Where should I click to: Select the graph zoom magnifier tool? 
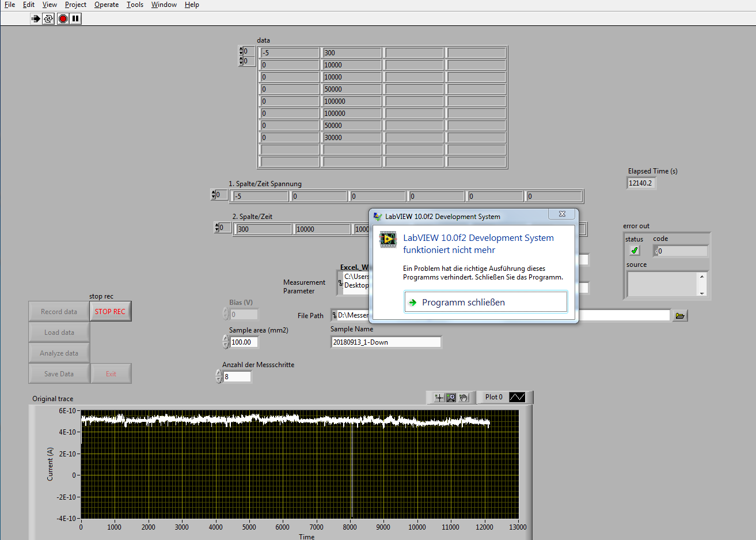[x=451, y=398]
